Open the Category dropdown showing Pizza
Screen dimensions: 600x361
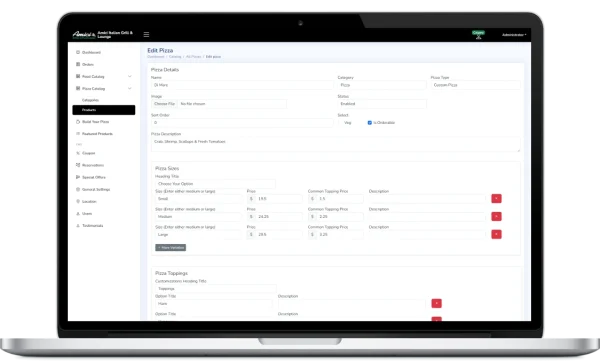382,85
